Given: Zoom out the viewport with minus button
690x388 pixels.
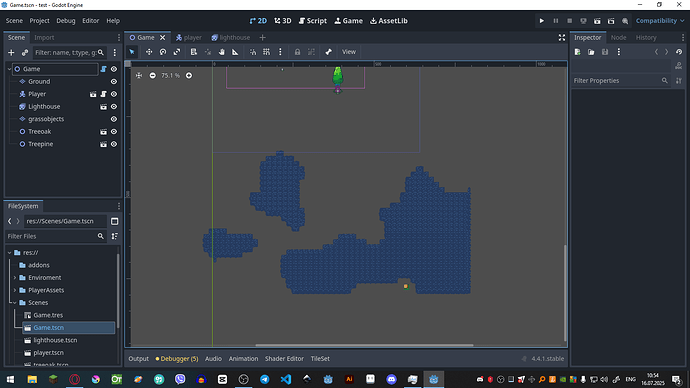Looking at the screenshot, I should point(152,76).
